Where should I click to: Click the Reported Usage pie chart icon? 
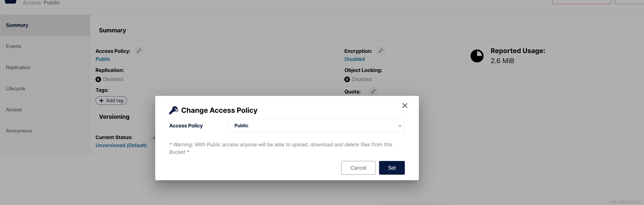point(477,56)
